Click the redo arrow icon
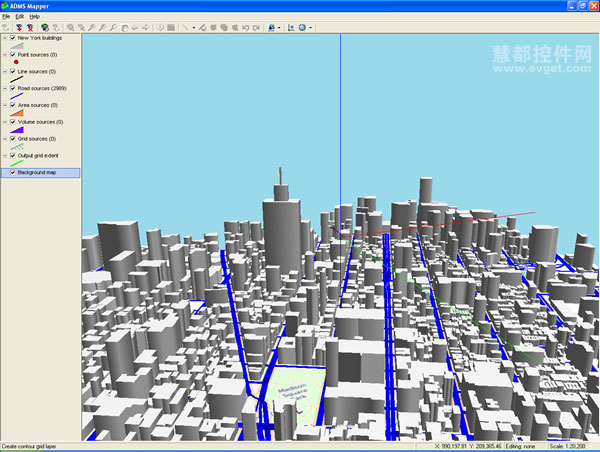Viewport: 600px width, 452px height. pos(256,28)
